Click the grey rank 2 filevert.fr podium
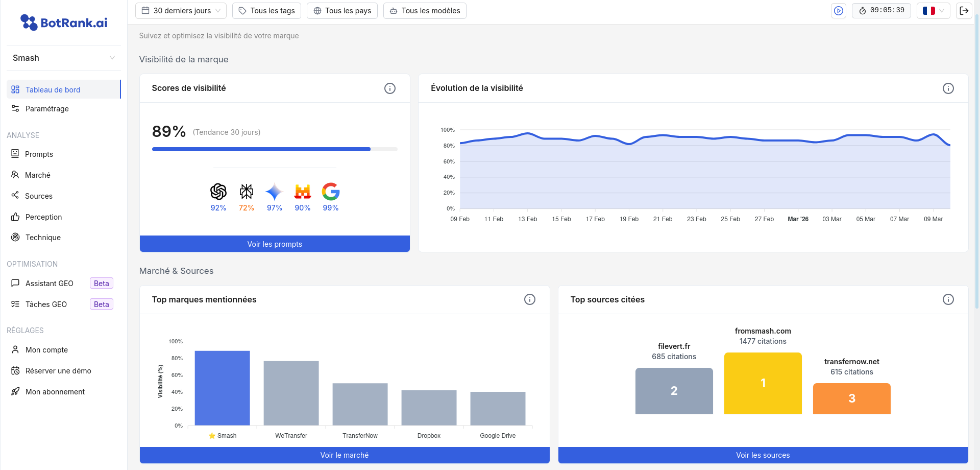The image size is (980, 470). (674, 391)
